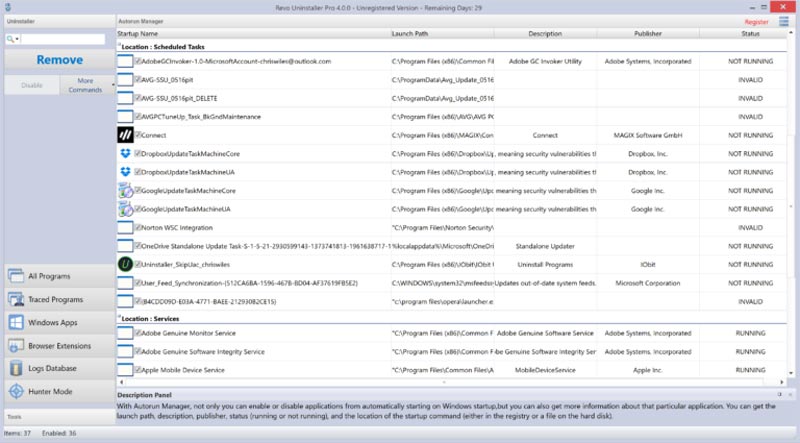Image resolution: width=800 pixels, height=443 pixels.
Task: Click the Logs Database sidebar icon
Action: 16,368
